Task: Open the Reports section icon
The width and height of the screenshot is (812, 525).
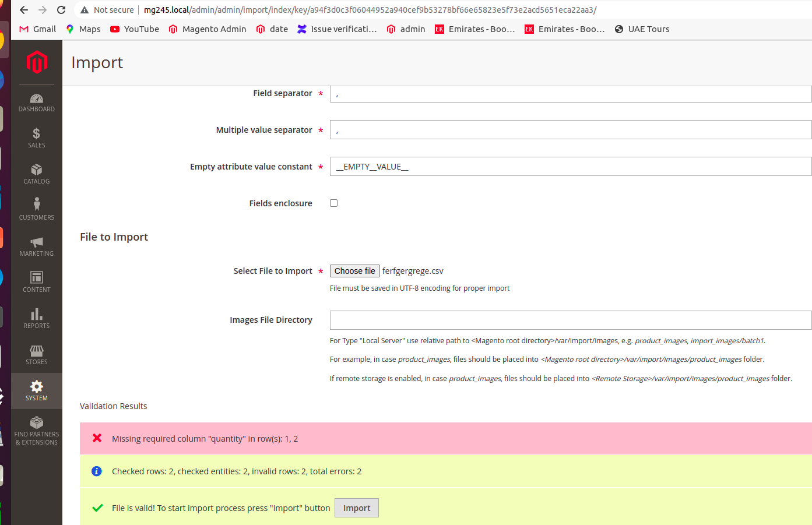Action: (x=36, y=318)
